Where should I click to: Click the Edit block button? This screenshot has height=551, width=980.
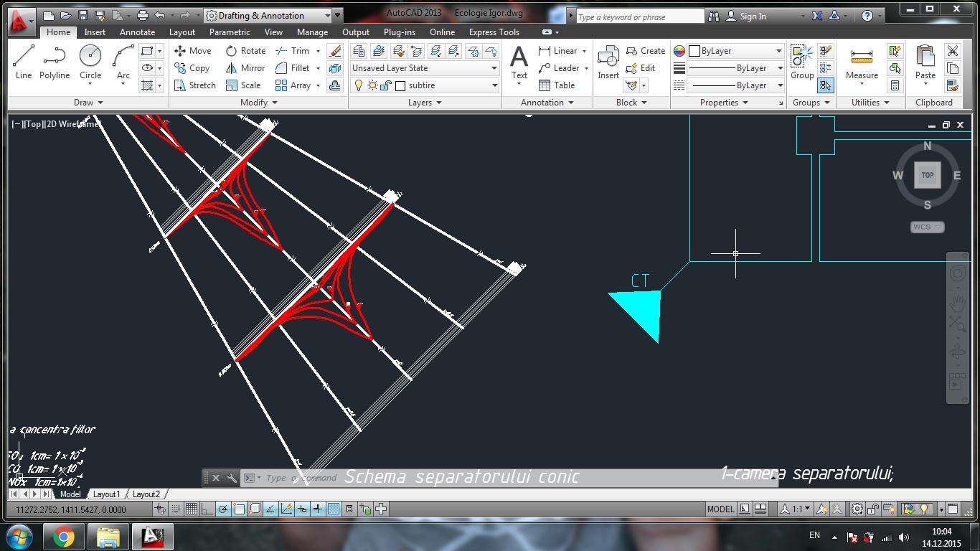[640, 68]
